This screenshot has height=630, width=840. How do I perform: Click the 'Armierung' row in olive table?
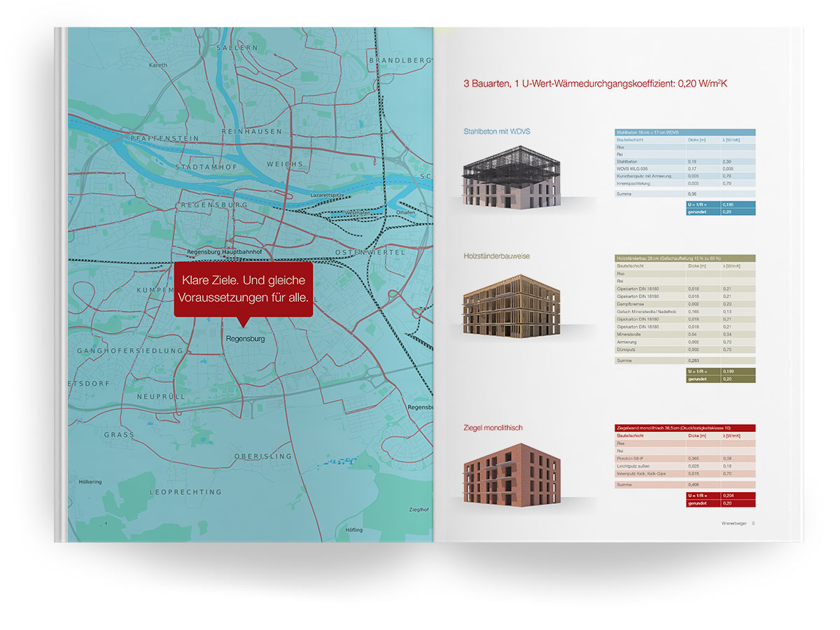[x=685, y=342]
